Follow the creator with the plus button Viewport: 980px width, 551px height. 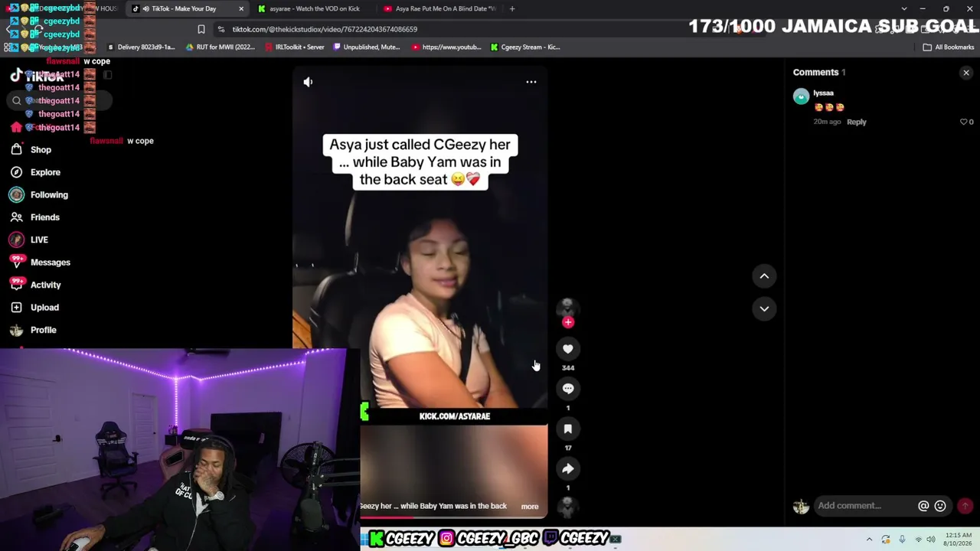click(568, 322)
